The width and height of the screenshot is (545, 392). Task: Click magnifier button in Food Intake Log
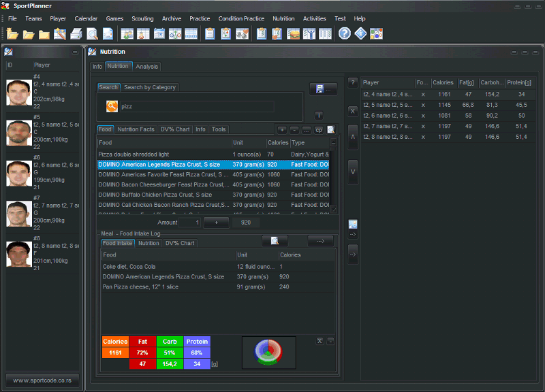275,241
